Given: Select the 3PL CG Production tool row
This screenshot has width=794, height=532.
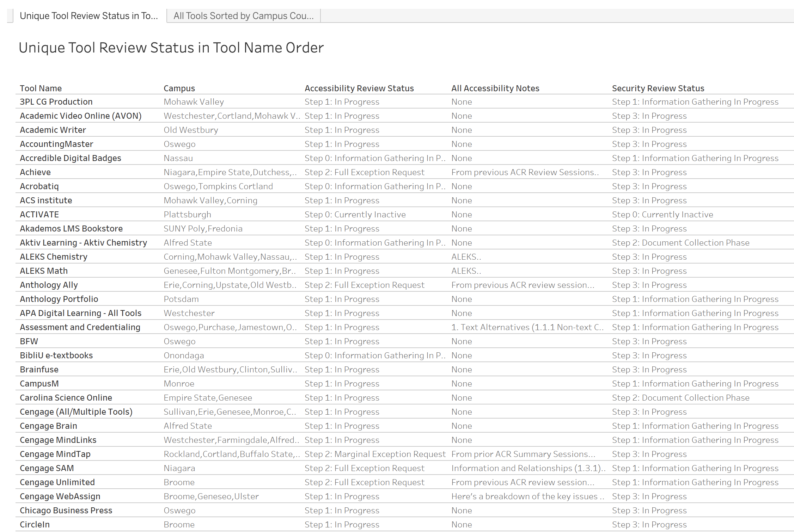Looking at the screenshot, I should (405, 102).
